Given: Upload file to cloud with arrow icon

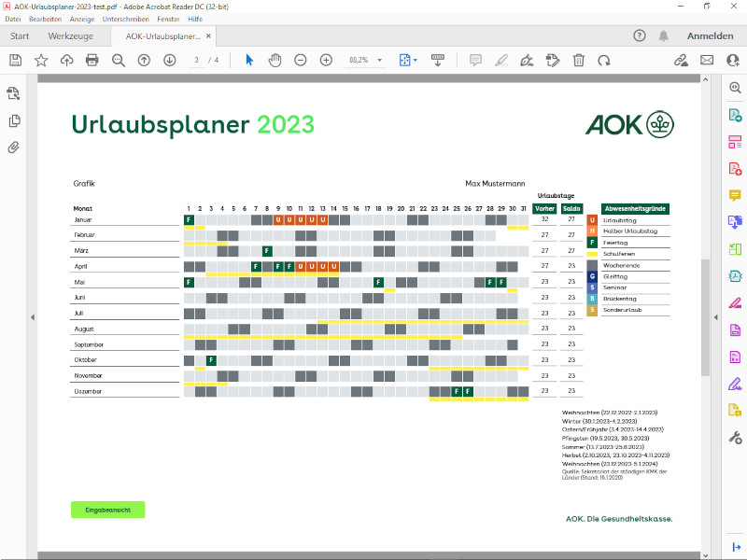Looking at the screenshot, I should click(x=66, y=60).
